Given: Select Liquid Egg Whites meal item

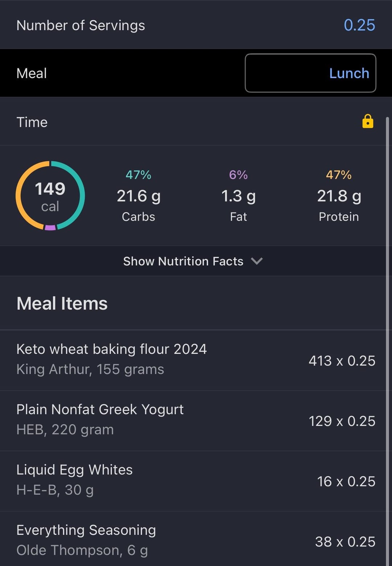Looking at the screenshot, I should tap(193, 481).
